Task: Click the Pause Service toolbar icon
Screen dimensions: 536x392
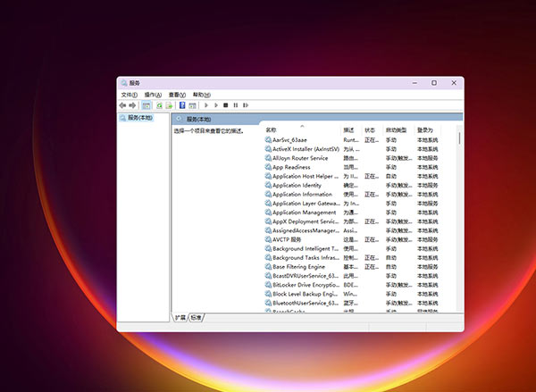Action: pos(236,105)
